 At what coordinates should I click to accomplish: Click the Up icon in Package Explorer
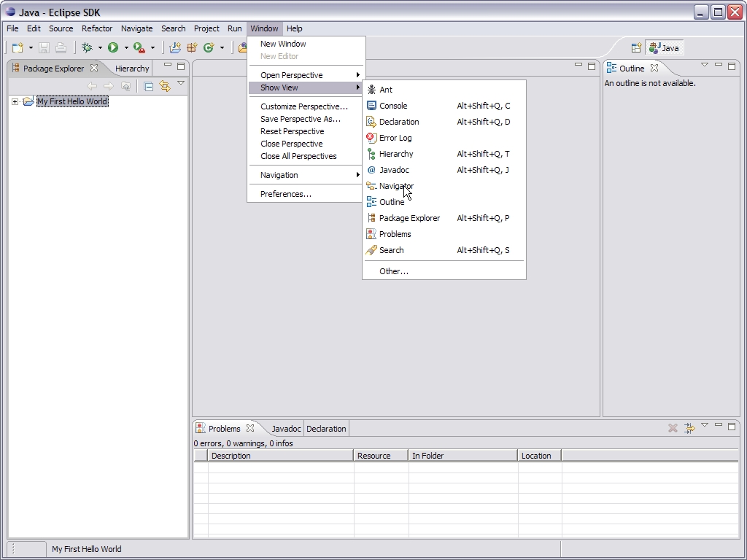[125, 86]
